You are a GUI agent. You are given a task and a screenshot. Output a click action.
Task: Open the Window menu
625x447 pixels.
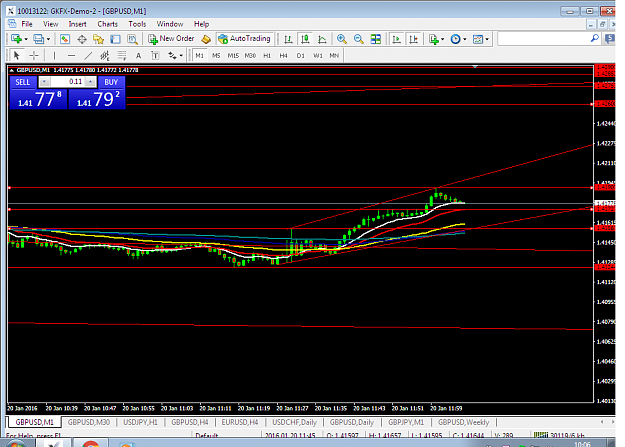(170, 24)
